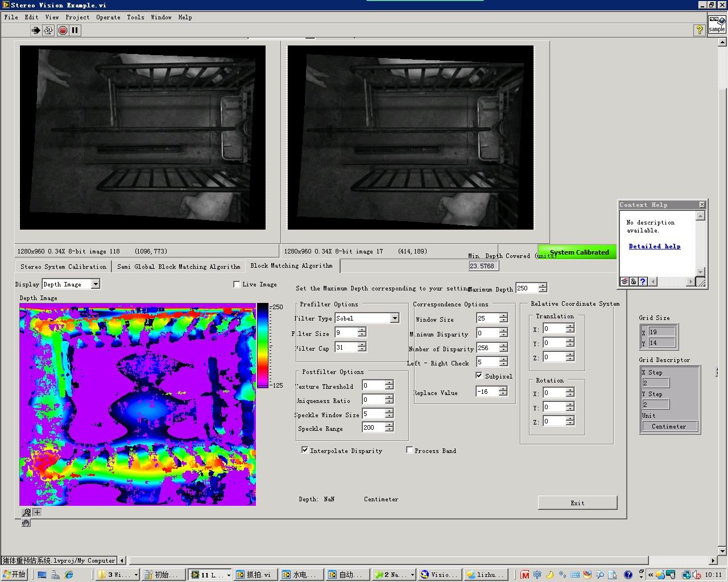Toggle the Subpixel checkbox

[x=479, y=376]
